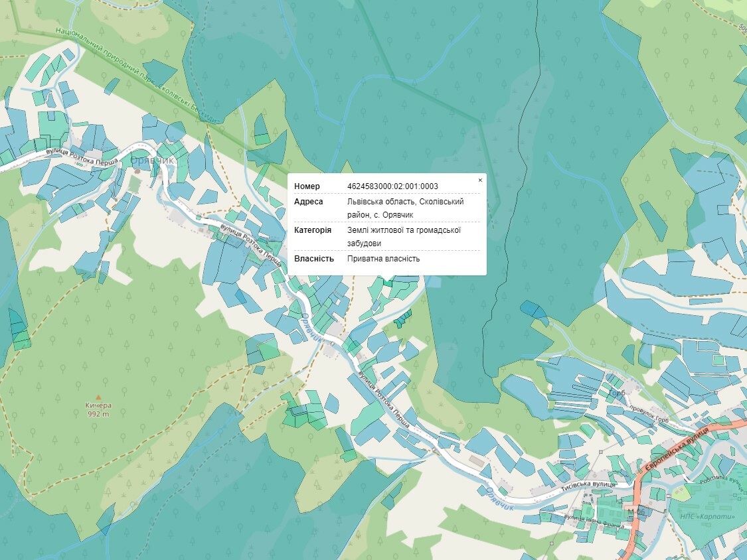The height and width of the screenshot is (560, 747).
Task: Click the blue Орявчик river label near Тисівська
Action: (500, 498)
